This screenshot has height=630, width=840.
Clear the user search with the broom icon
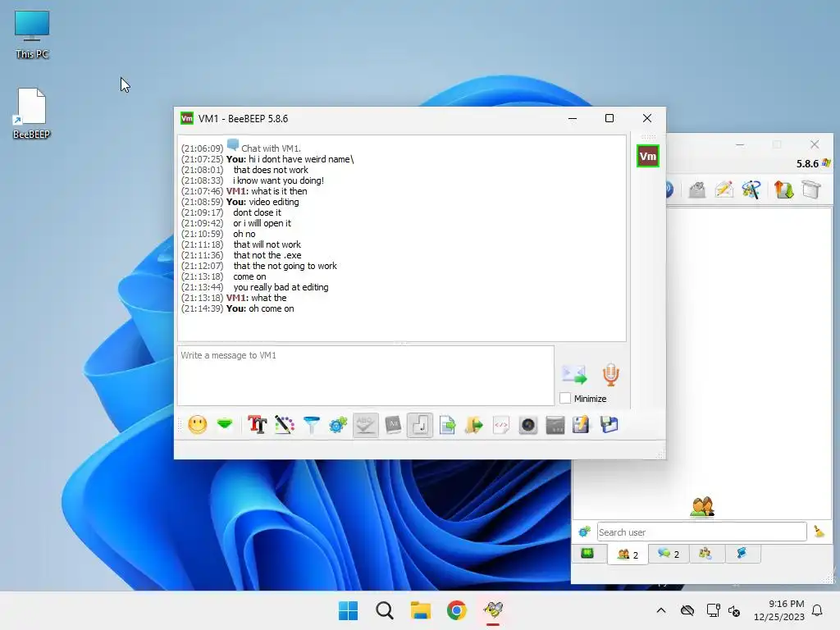coord(819,532)
